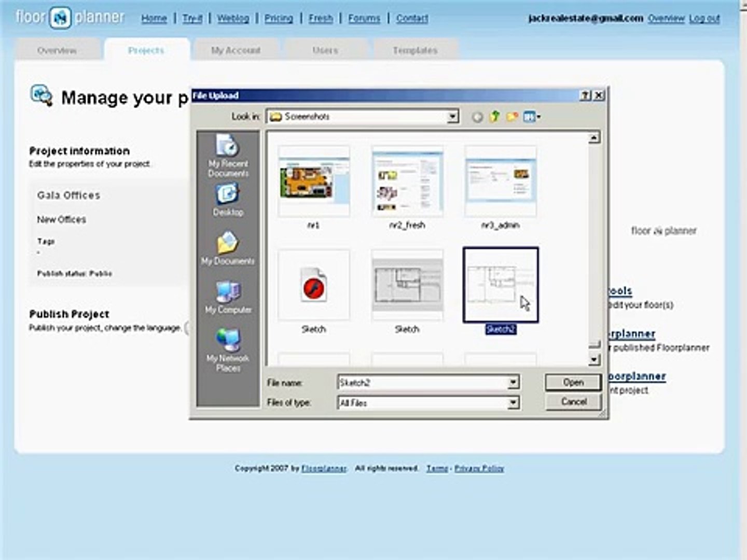Viewport: 747px width, 560px height.
Task: Click the Publish Project heading
Action: [x=69, y=314]
